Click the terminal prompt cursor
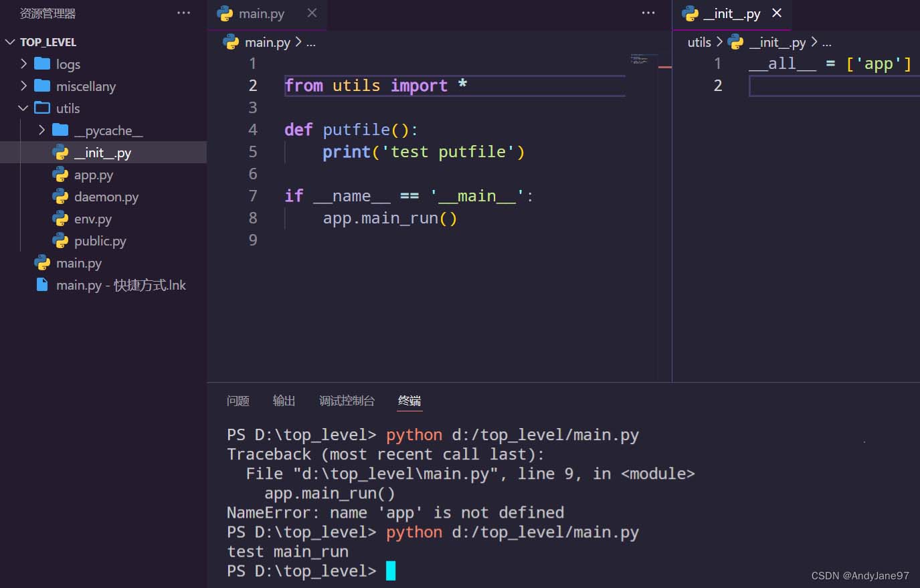 coord(391,571)
